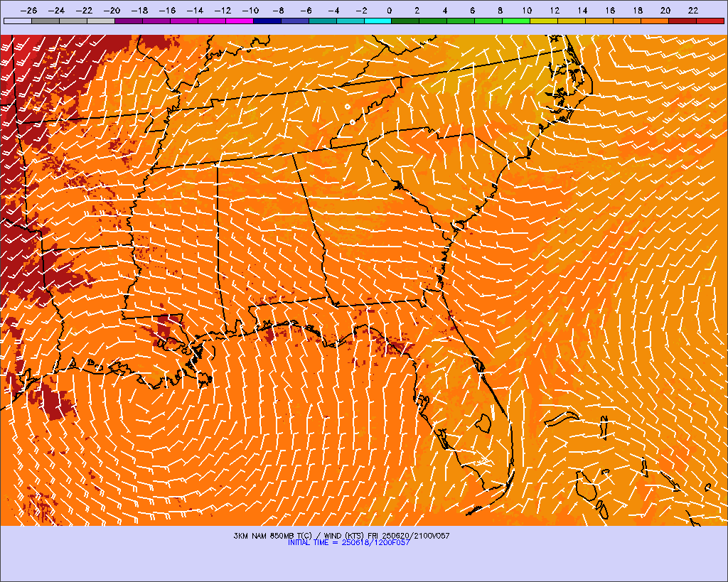
Task: Click the dark red swatch between 20 and 22
Action: [x=682, y=21]
